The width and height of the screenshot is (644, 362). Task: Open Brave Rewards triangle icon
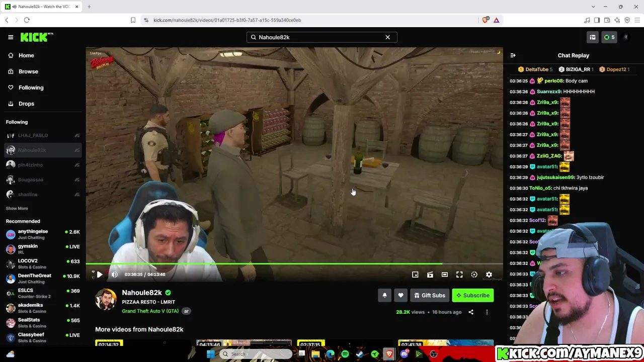pyautogui.click(x=496, y=20)
